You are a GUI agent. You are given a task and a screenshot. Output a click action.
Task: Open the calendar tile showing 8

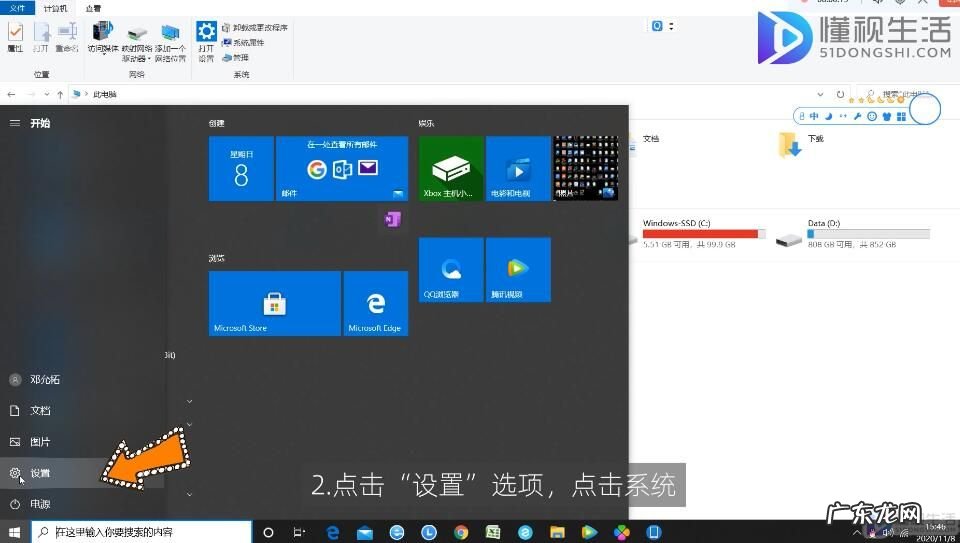pos(241,168)
